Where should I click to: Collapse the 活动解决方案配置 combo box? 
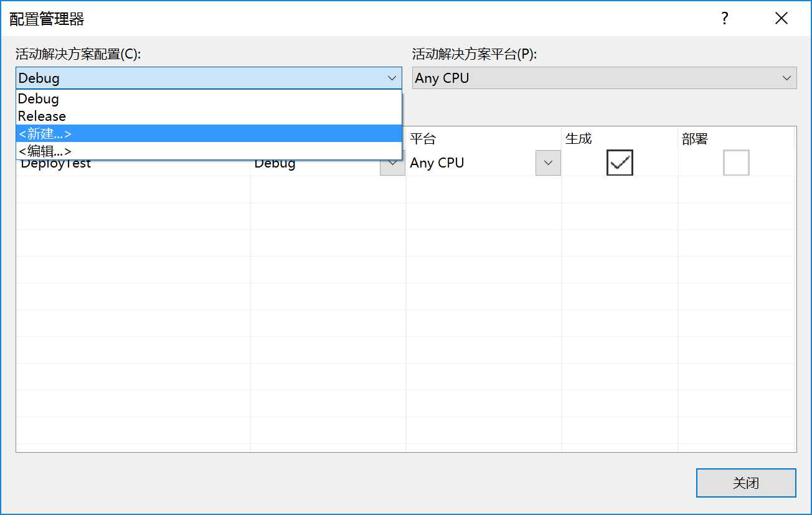(x=392, y=78)
